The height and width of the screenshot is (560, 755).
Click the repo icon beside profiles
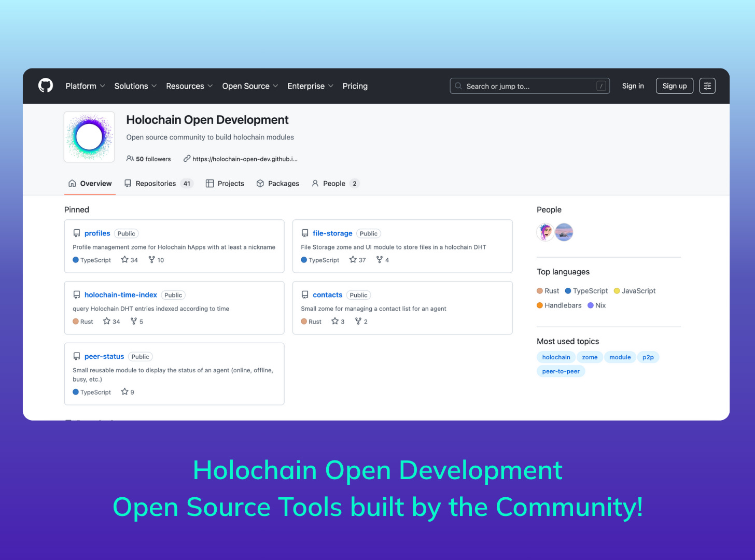pos(77,233)
